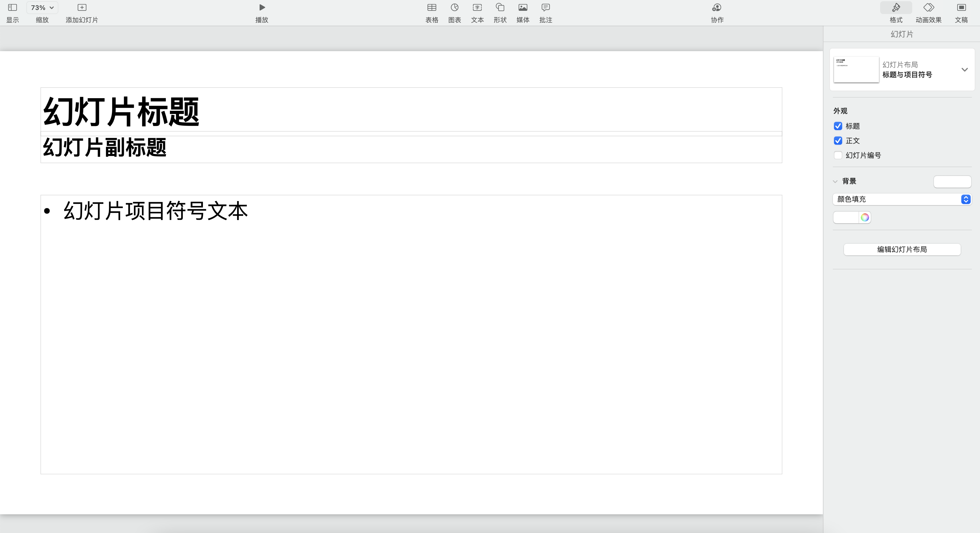Add a Comment with 批注 icon
This screenshot has width=980, height=533.
pyautogui.click(x=545, y=8)
